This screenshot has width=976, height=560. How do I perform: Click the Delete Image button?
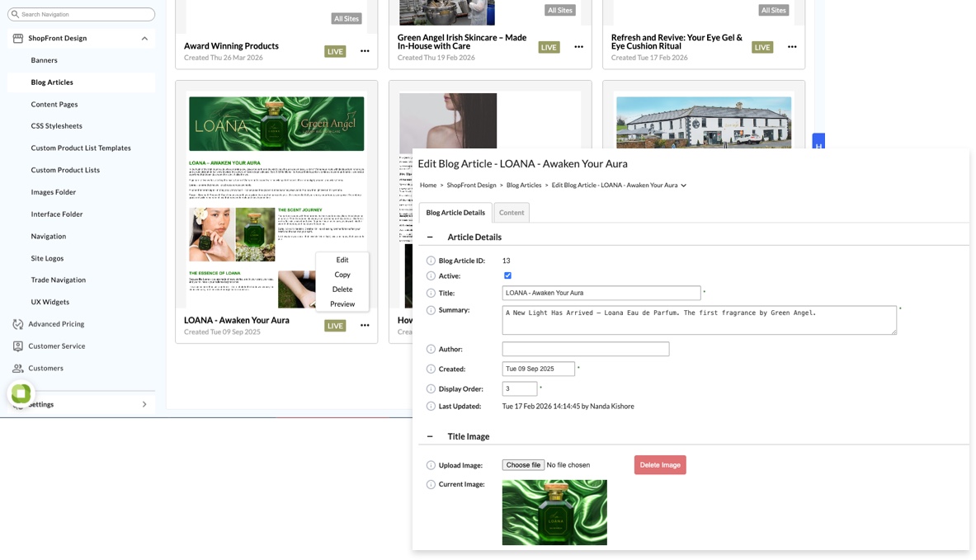click(x=660, y=465)
